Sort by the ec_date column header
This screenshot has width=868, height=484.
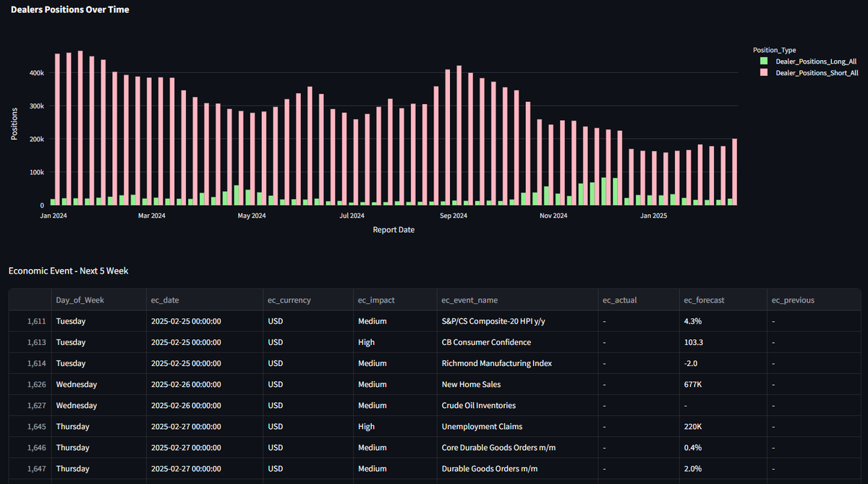point(204,300)
